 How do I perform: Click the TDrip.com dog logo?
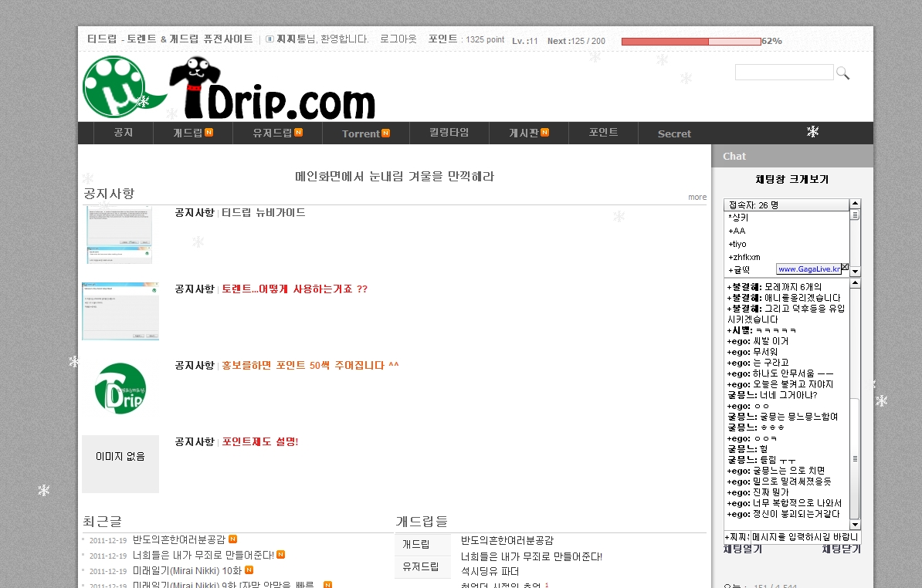[273, 88]
